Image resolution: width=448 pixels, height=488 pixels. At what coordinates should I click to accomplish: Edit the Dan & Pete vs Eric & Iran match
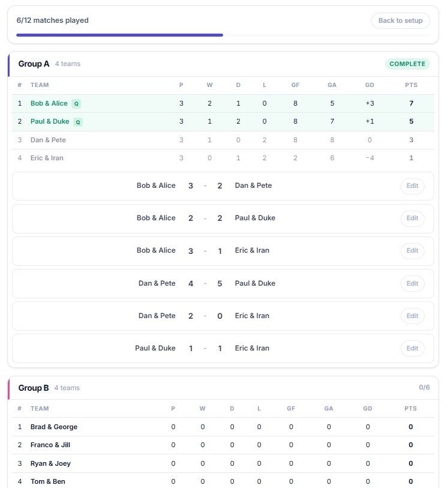click(x=412, y=316)
